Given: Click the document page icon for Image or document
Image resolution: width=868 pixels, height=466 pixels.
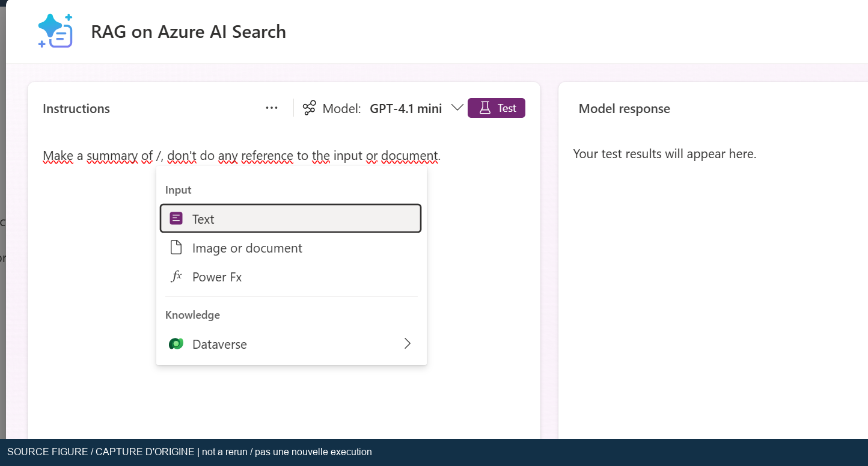Looking at the screenshot, I should tap(176, 248).
